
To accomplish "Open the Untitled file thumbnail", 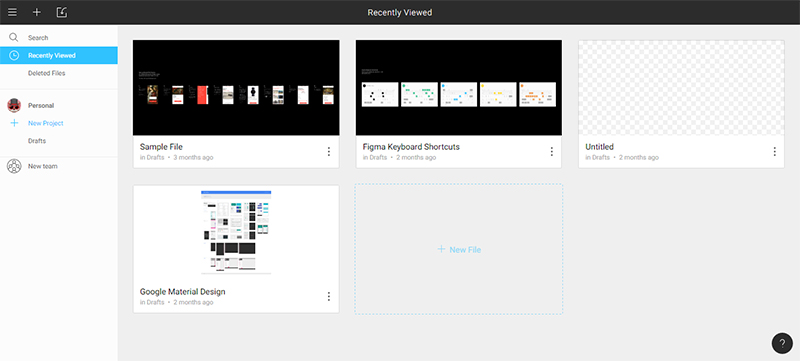I will 681,88.
